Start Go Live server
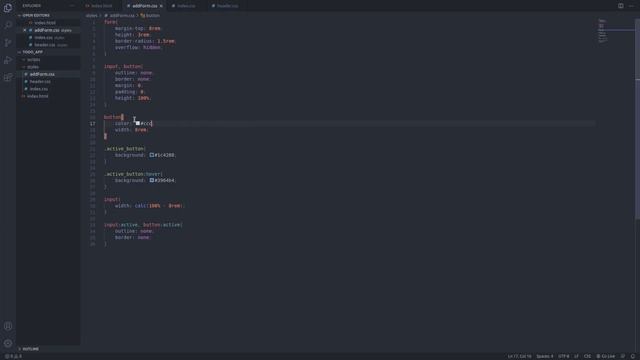640x360 pixels. click(606, 356)
